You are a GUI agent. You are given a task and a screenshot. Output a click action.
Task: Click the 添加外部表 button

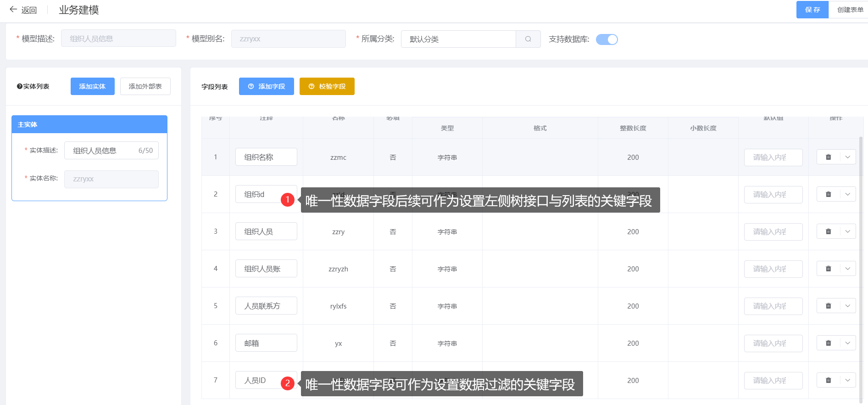(145, 86)
